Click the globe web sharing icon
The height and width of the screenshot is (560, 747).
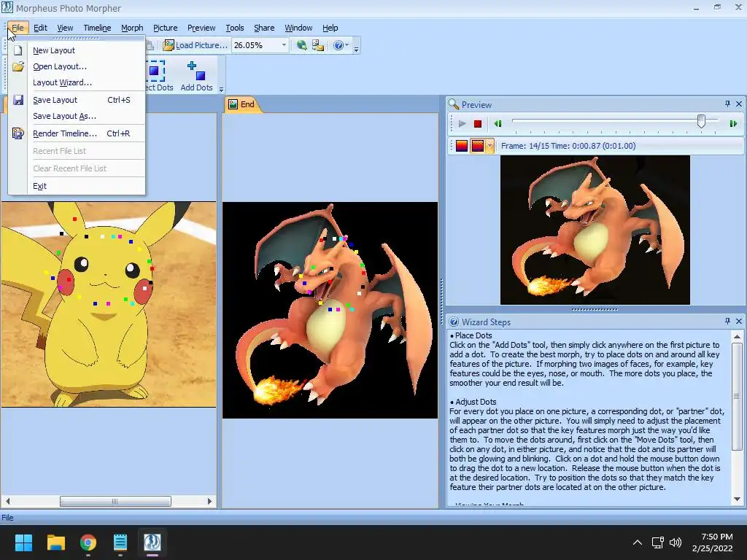coord(301,45)
